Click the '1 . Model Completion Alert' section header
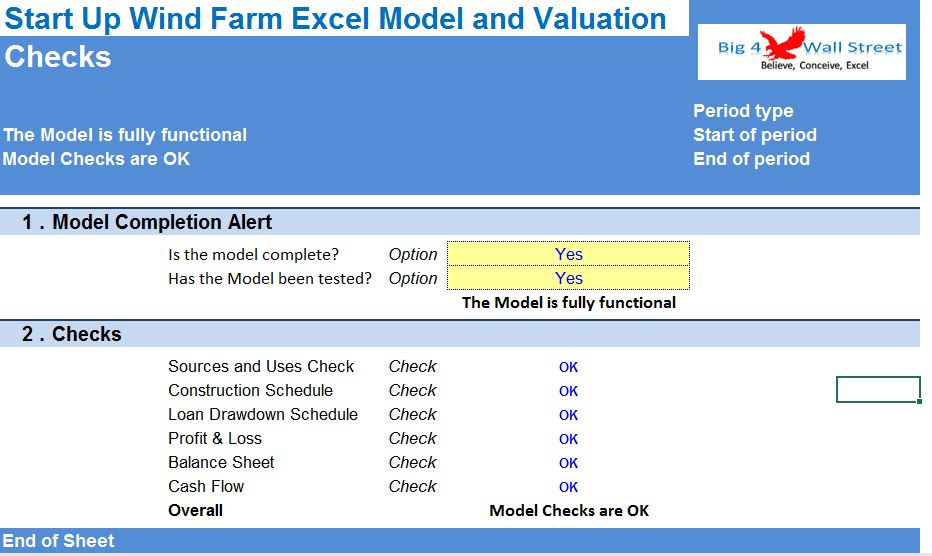 pos(459,222)
